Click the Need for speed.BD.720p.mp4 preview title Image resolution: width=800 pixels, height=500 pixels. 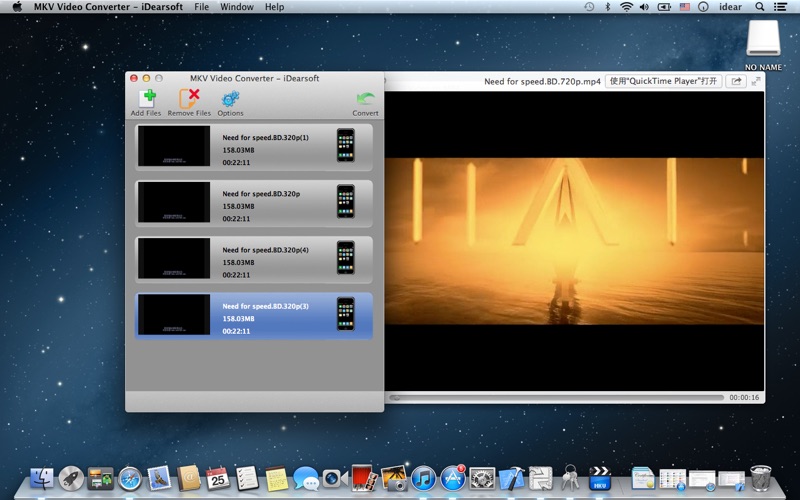(542, 82)
